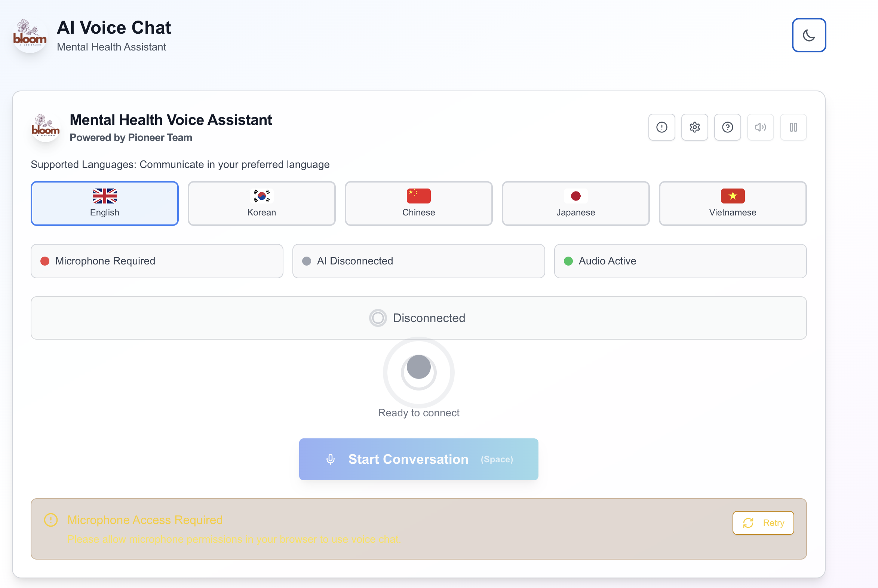Click the microphone icon on Start Conversation
Viewport: 878px width, 588px height.
(x=331, y=459)
